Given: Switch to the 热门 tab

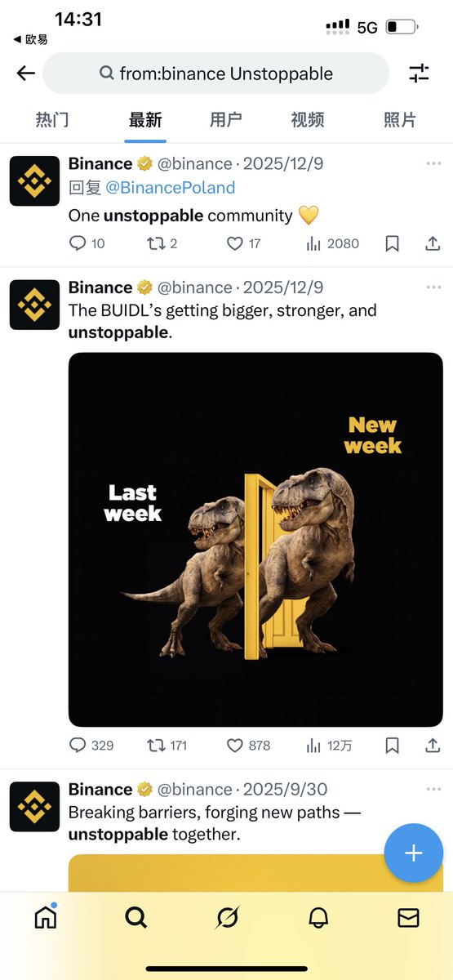Looking at the screenshot, I should (52, 120).
